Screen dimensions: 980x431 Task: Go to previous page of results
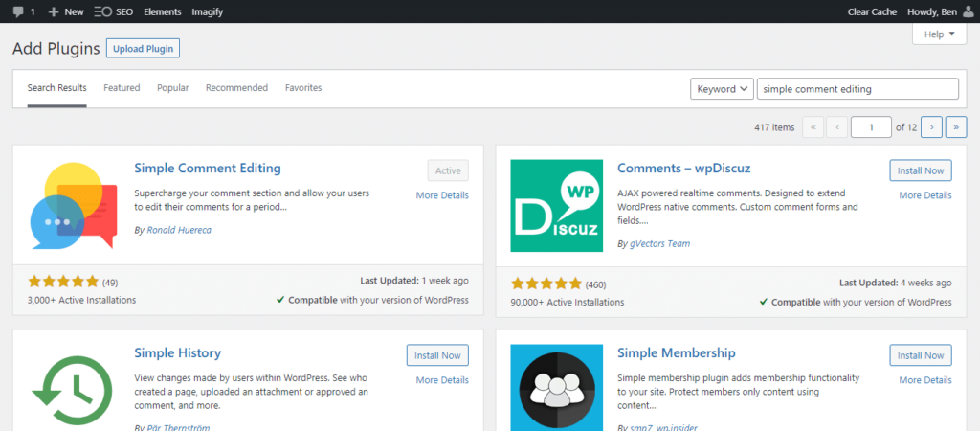pos(836,127)
